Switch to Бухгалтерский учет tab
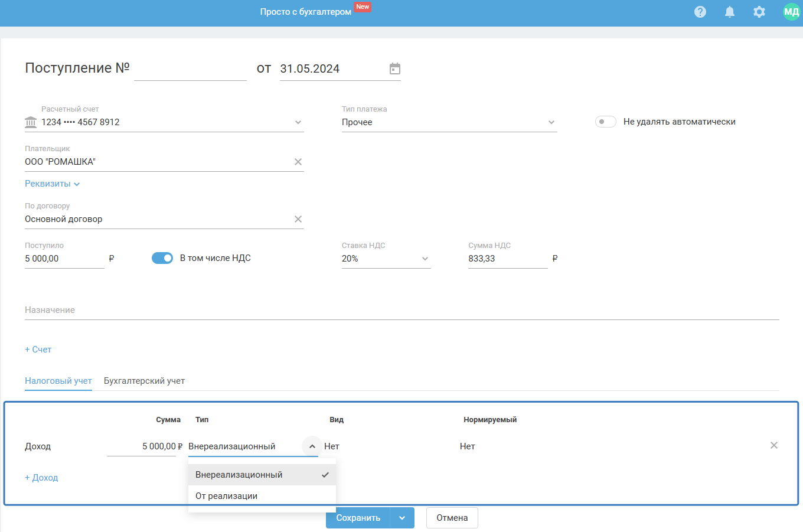Image resolution: width=803 pixels, height=532 pixels. click(144, 381)
